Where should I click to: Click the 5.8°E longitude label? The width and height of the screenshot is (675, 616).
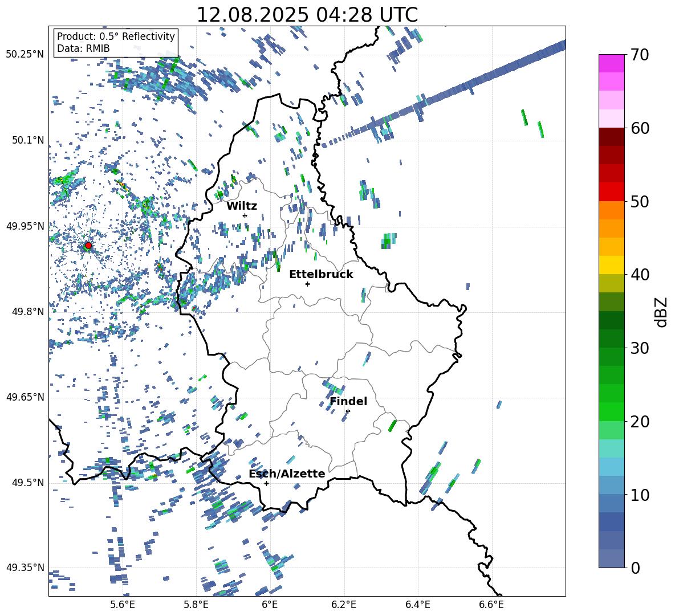[x=196, y=605]
